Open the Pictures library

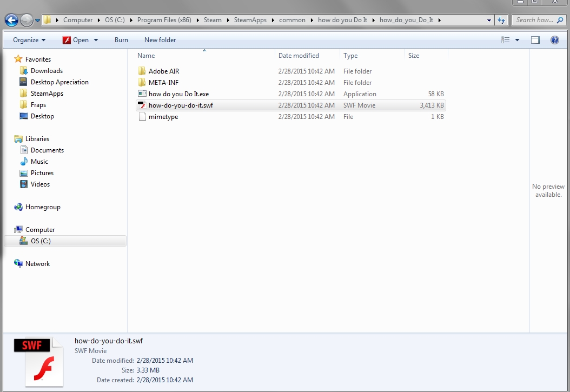42,173
